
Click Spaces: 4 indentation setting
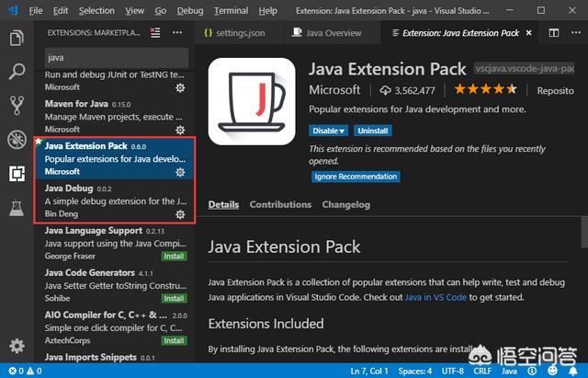click(x=414, y=372)
